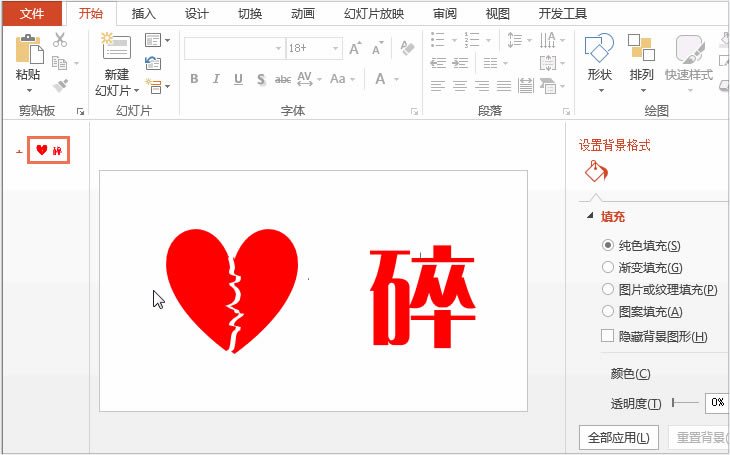The height and width of the screenshot is (455, 730).
Task: Switch to the 视图 View tab
Action: coord(498,14)
